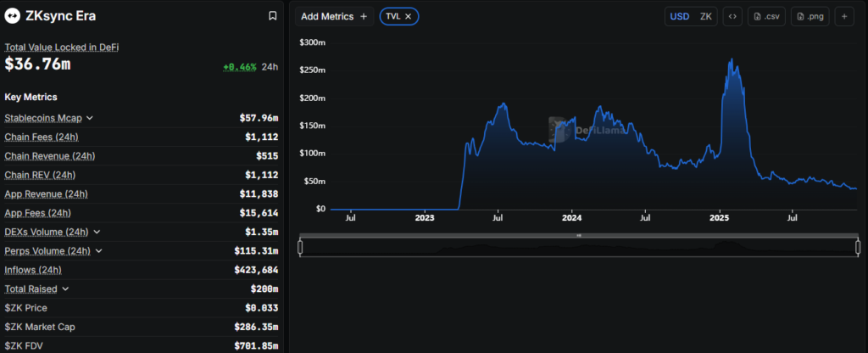The width and height of the screenshot is (868, 353).
Task: Download chart data as .csv
Action: pyautogui.click(x=766, y=16)
